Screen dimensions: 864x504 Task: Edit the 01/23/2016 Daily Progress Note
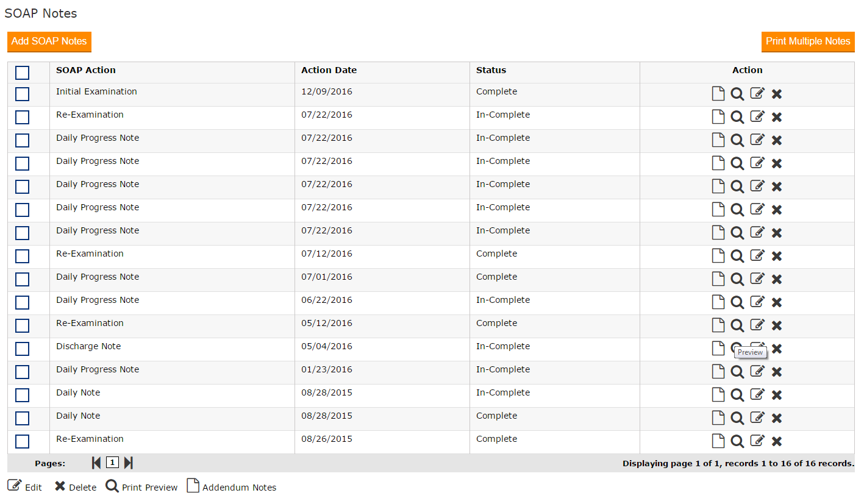pos(757,371)
